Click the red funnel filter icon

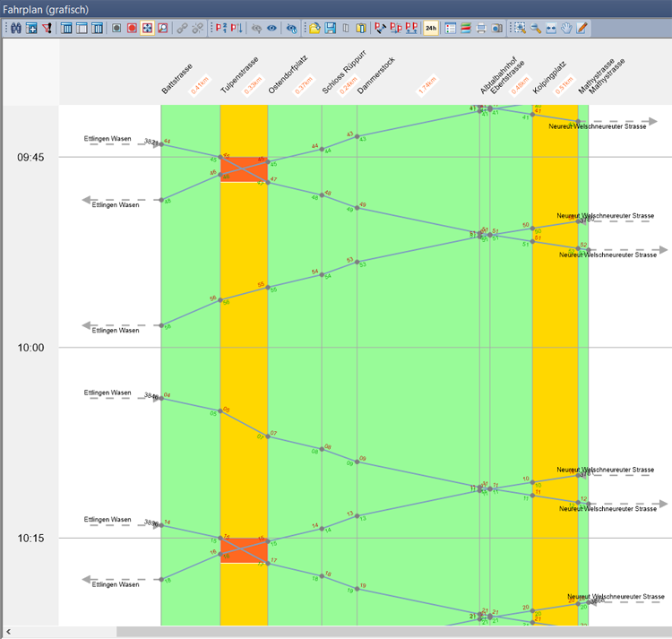tap(47, 29)
